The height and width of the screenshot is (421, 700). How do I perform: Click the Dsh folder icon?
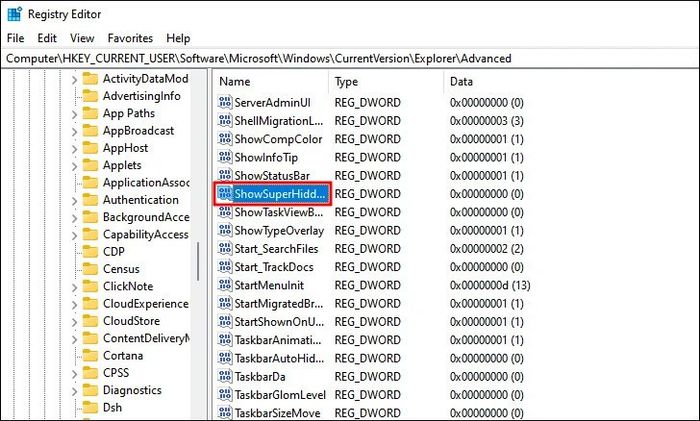[x=90, y=408]
